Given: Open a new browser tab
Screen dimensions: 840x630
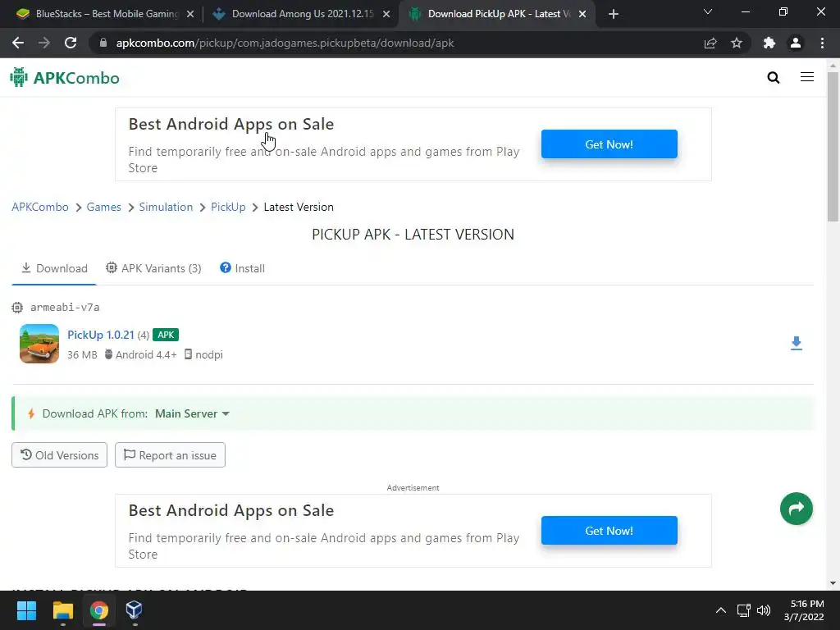Looking at the screenshot, I should tap(614, 14).
